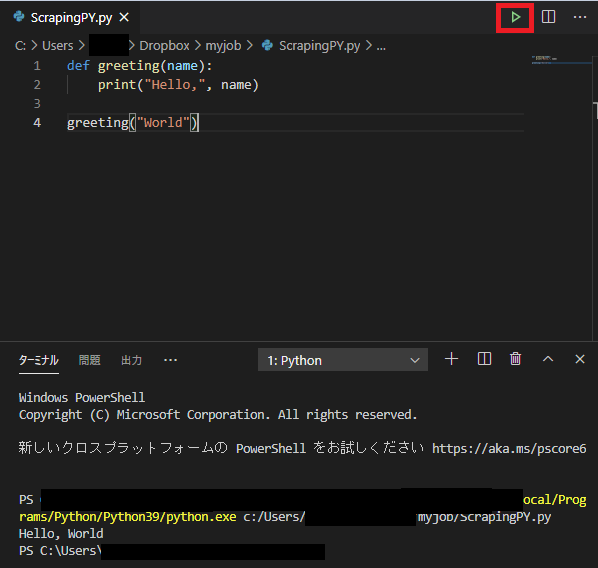This screenshot has height=568, width=598.
Task: Click line number 3 in the gutter
Action: coord(37,104)
